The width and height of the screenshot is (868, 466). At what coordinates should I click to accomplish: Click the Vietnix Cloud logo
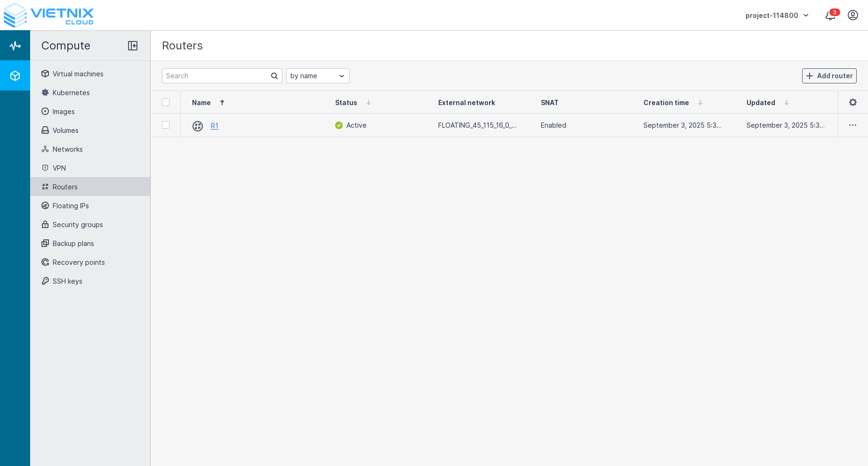click(x=49, y=16)
